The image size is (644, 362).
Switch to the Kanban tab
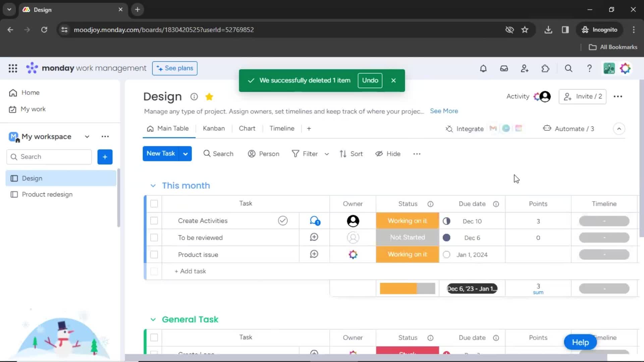tap(214, 128)
